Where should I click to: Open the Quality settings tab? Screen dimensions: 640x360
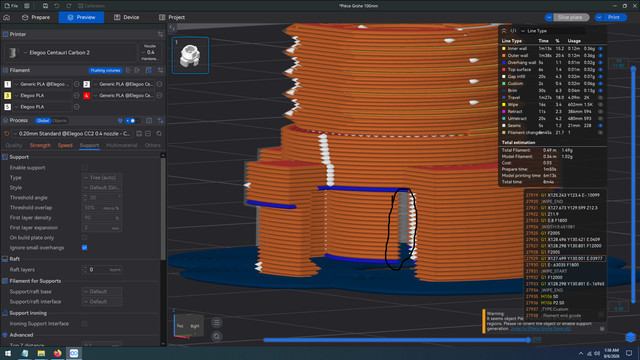click(x=14, y=145)
